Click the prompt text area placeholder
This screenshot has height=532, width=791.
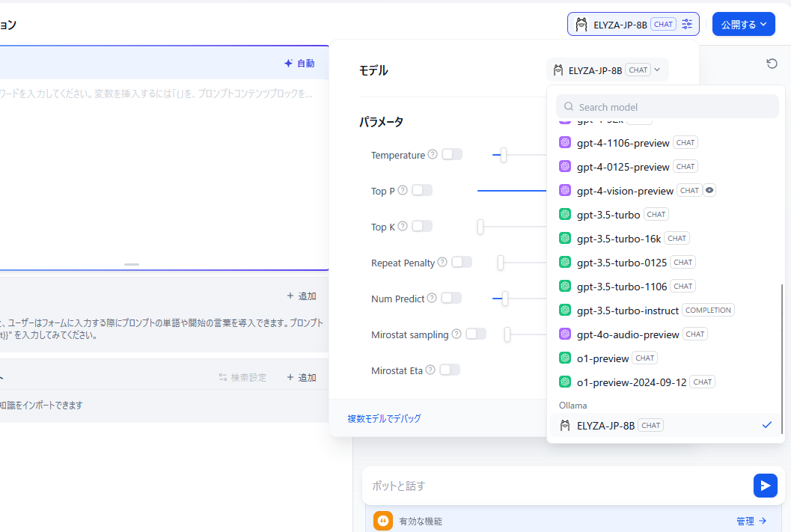tap(156, 94)
